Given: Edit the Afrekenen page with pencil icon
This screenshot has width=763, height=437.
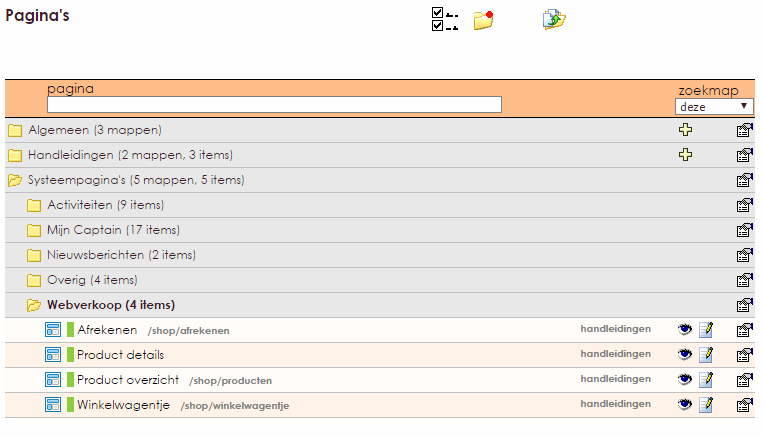Looking at the screenshot, I should (706, 329).
